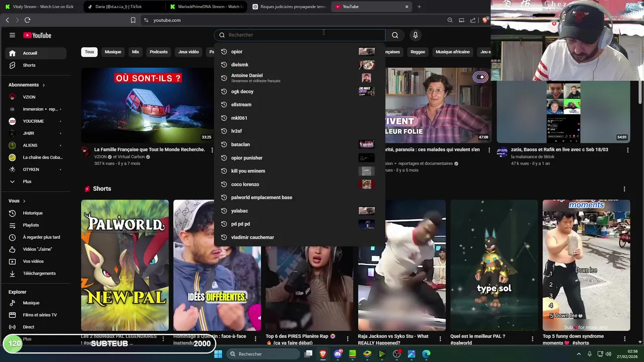Open Musique under Explorer
The height and width of the screenshot is (362, 644).
[36, 303]
